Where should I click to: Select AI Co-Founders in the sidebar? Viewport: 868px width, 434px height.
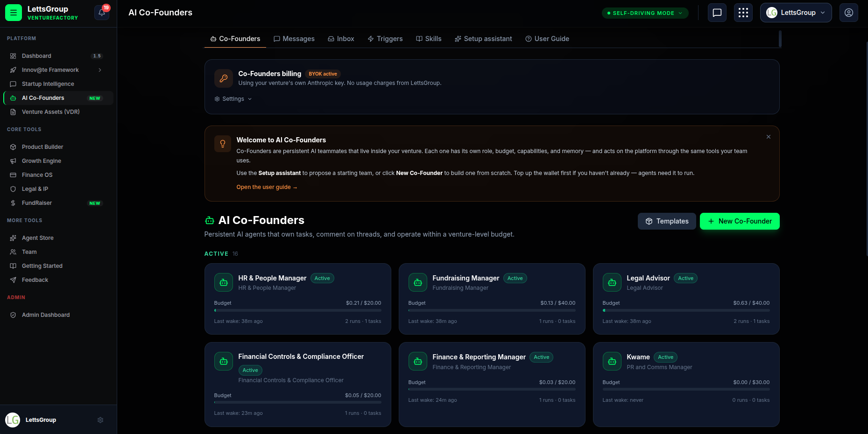(x=58, y=98)
